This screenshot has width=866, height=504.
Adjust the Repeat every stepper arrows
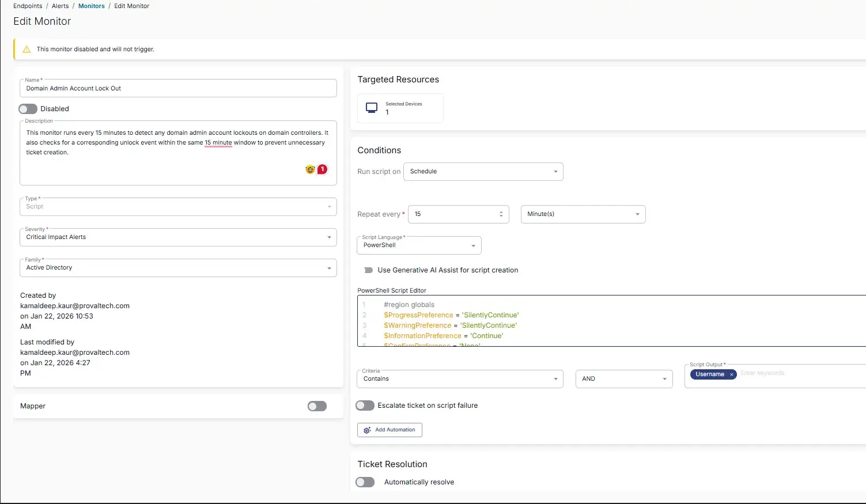(501, 214)
